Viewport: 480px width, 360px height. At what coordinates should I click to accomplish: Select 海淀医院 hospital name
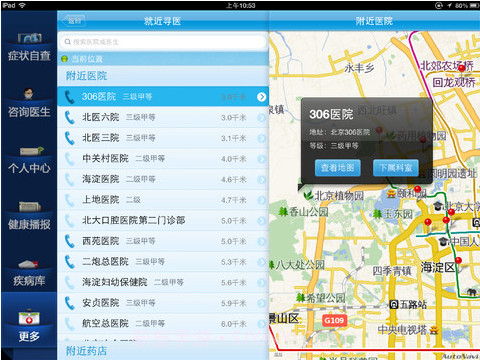point(101,179)
